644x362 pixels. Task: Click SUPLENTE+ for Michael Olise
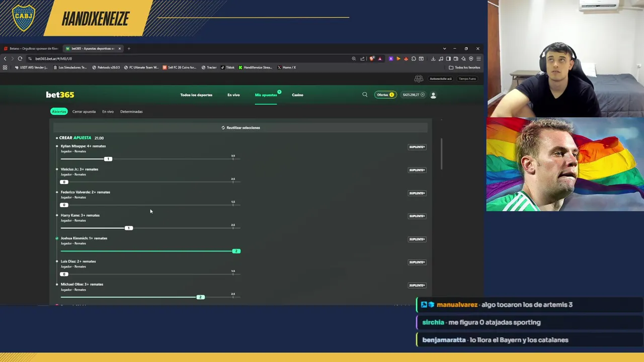[x=417, y=285]
